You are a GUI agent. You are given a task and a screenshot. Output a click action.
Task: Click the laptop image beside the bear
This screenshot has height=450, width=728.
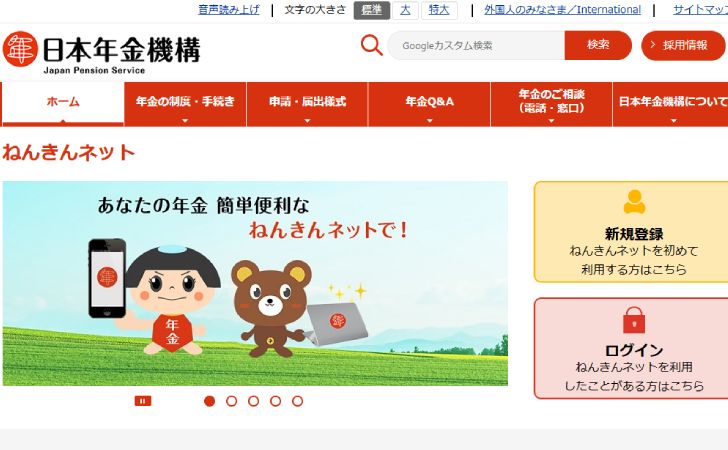337,324
